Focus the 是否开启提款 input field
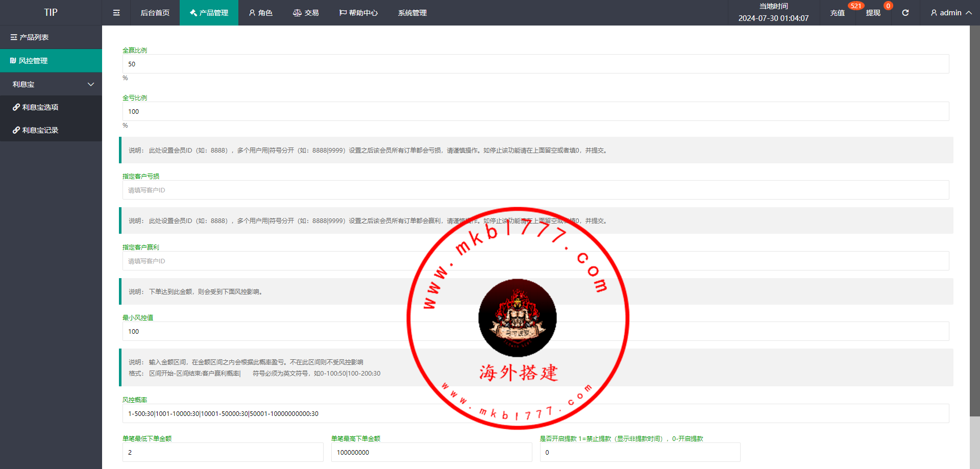The width and height of the screenshot is (980, 469). (640, 452)
